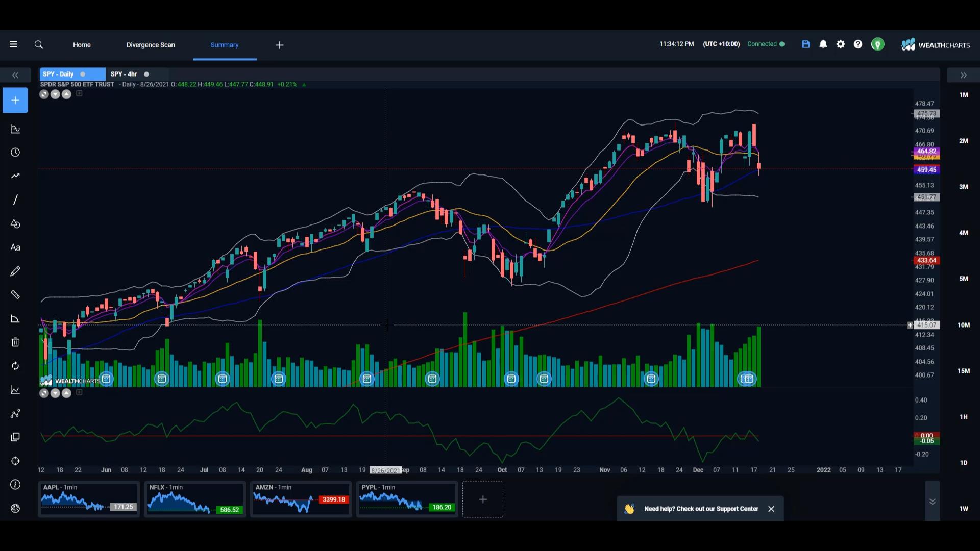
Task: Click the globe icon in left toolbar
Action: [15, 508]
